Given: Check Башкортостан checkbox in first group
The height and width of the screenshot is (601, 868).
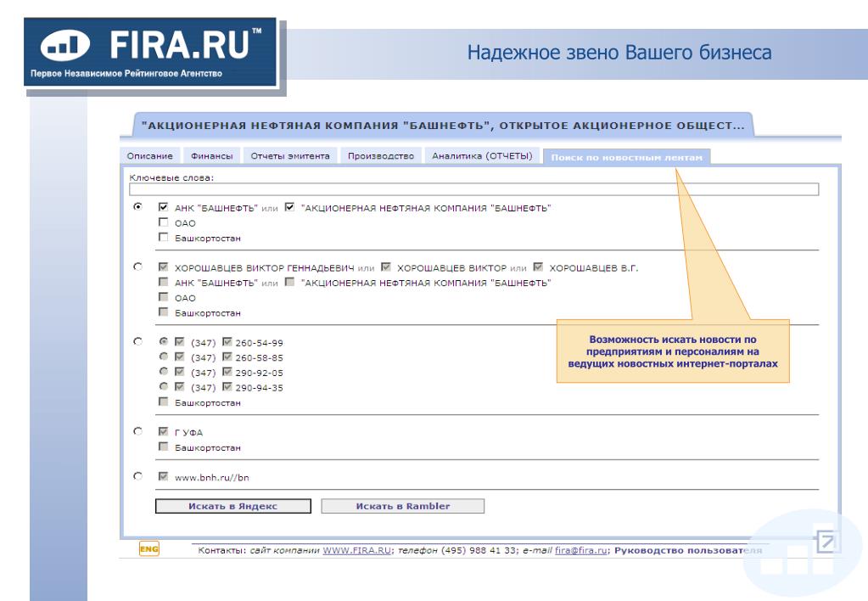Looking at the screenshot, I should pyautogui.click(x=163, y=237).
